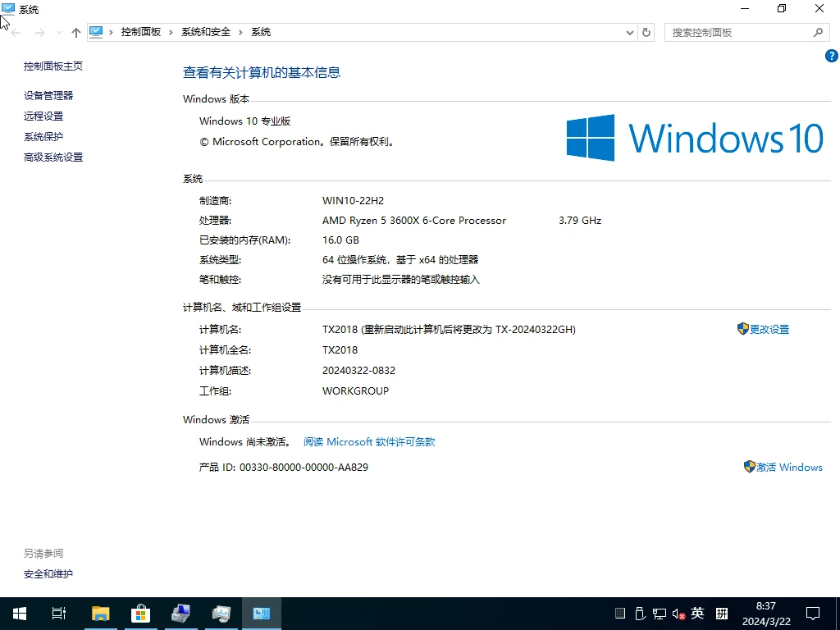The image size is (840, 630).
Task: Launch File Explorer from taskbar
Action: click(x=100, y=613)
